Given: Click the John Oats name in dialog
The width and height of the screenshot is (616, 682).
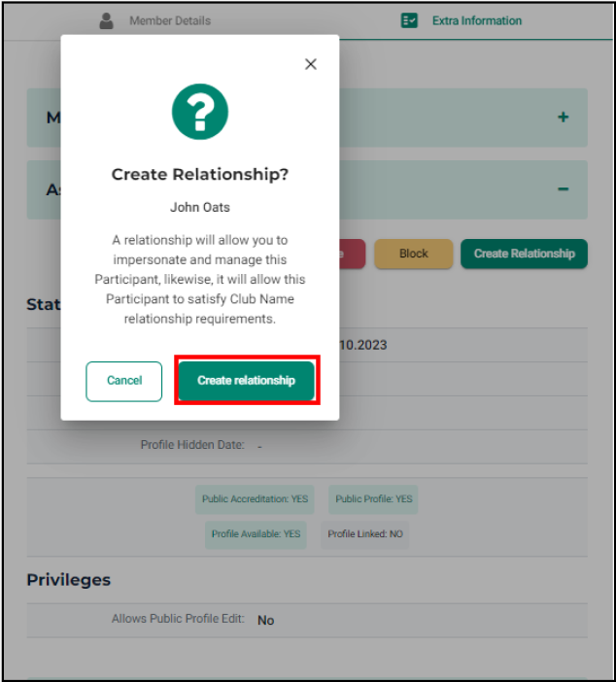Looking at the screenshot, I should [x=200, y=208].
